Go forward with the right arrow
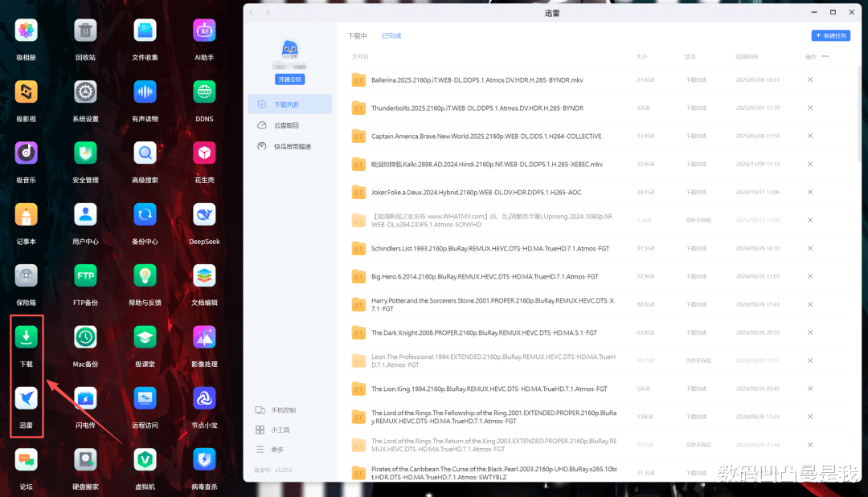The height and width of the screenshot is (497, 868). (268, 13)
